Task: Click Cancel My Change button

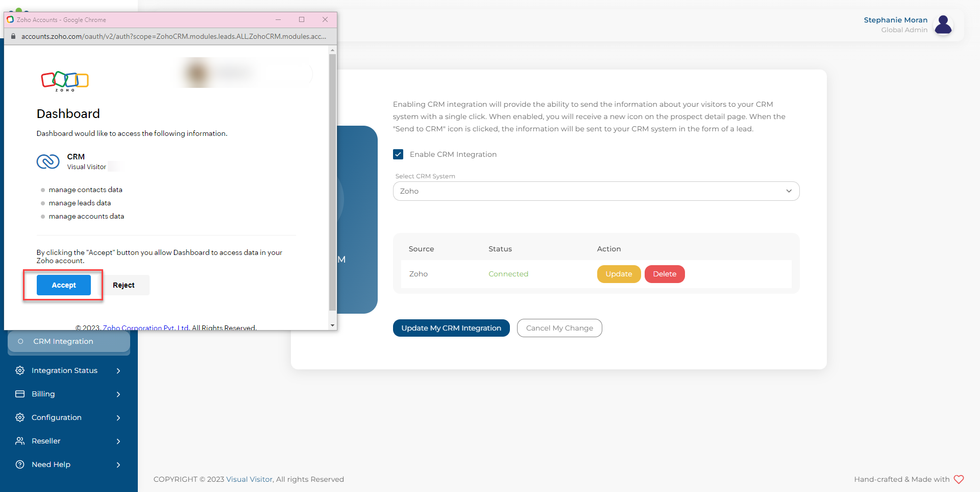Action: tap(559, 328)
